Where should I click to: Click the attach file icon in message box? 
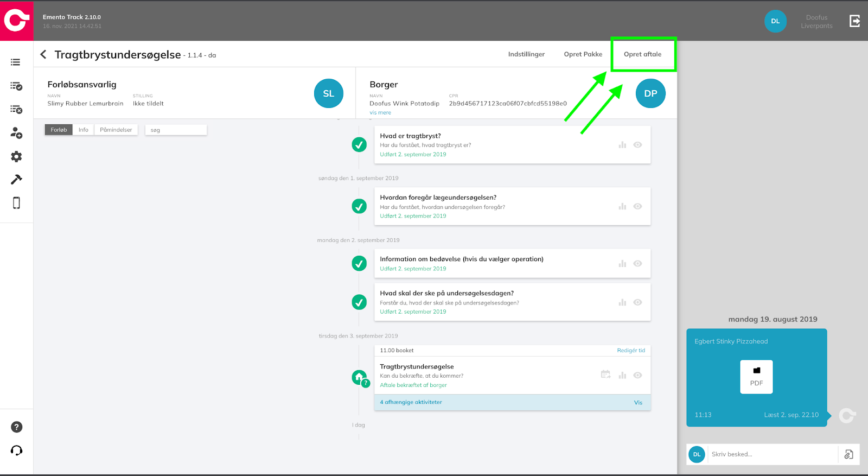(x=849, y=454)
